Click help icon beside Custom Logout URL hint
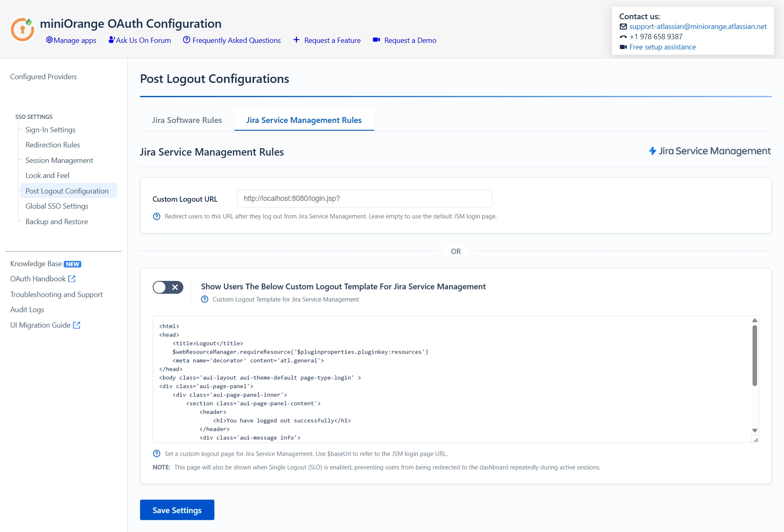 click(156, 216)
